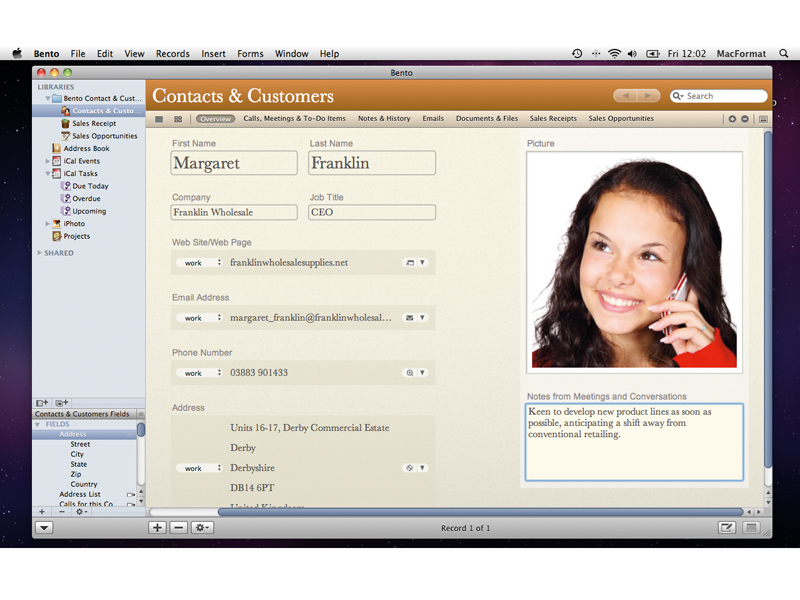Viewport: 800px width, 600px height.
Task: Add a new form with plus circle icon
Action: coord(732,119)
